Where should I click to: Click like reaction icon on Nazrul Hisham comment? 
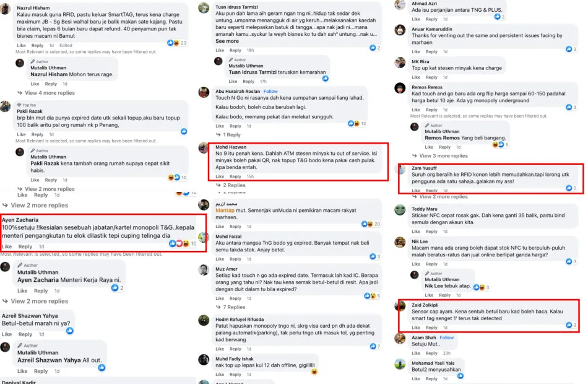click(x=170, y=43)
